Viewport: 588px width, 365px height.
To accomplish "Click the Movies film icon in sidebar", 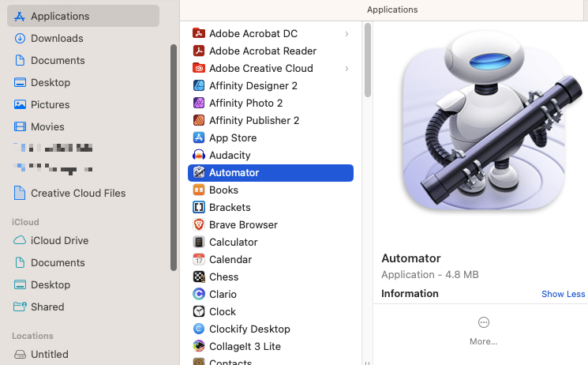I will (x=20, y=126).
